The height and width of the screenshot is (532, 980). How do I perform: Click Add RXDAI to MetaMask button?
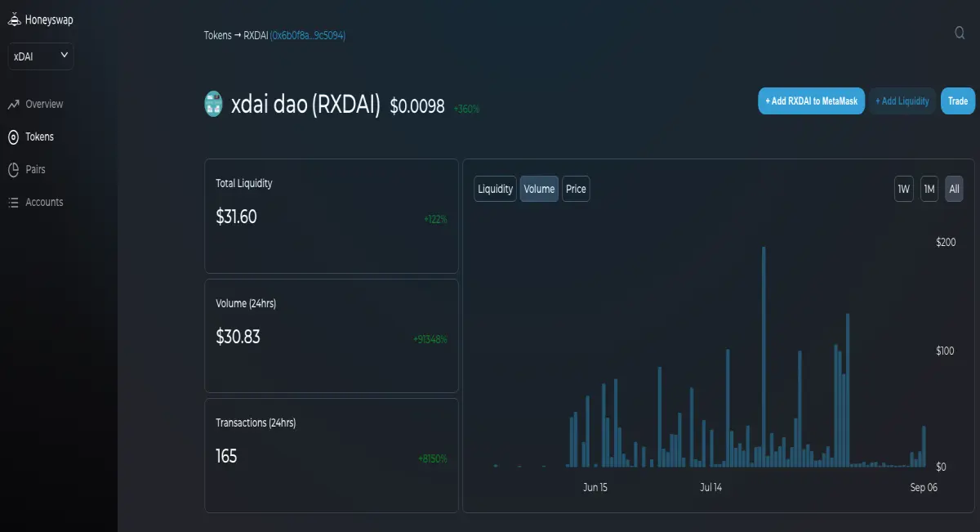tap(811, 101)
